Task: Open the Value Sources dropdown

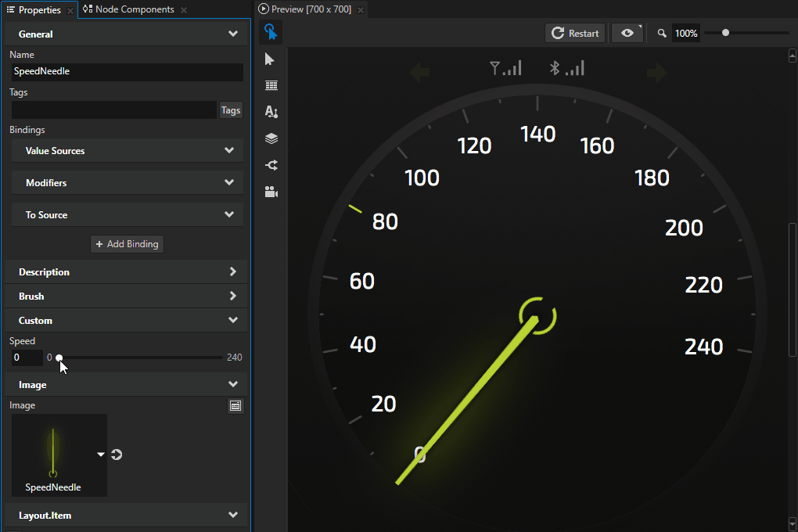Action: 228,150
